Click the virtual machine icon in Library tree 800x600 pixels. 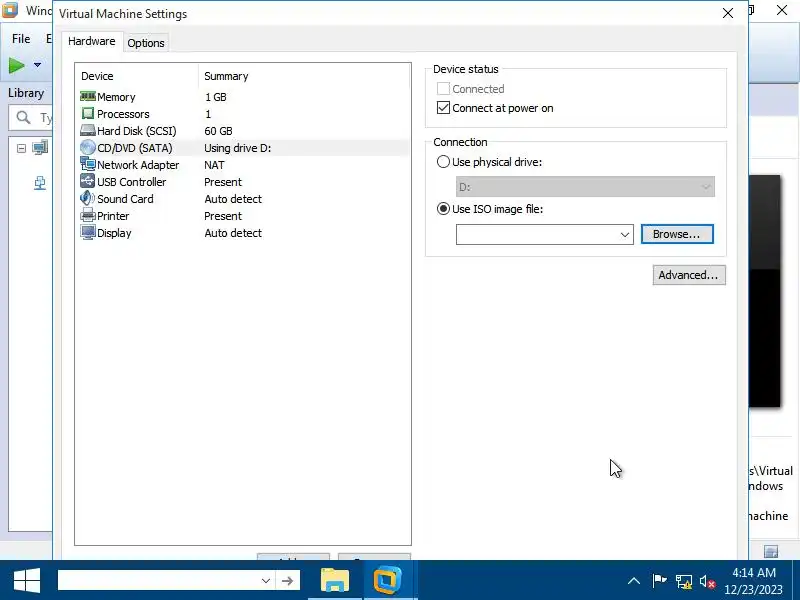pyautogui.click(x=40, y=183)
